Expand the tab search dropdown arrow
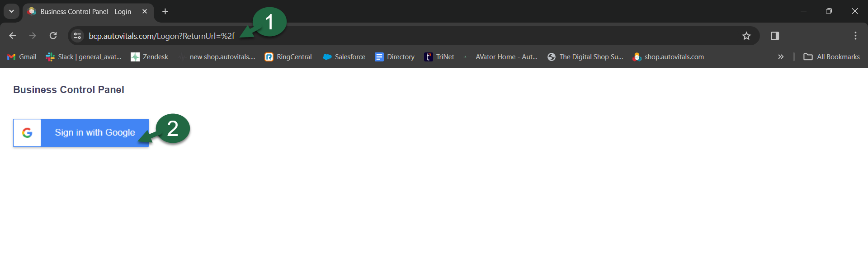The height and width of the screenshot is (272, 868). click(11, 11)
